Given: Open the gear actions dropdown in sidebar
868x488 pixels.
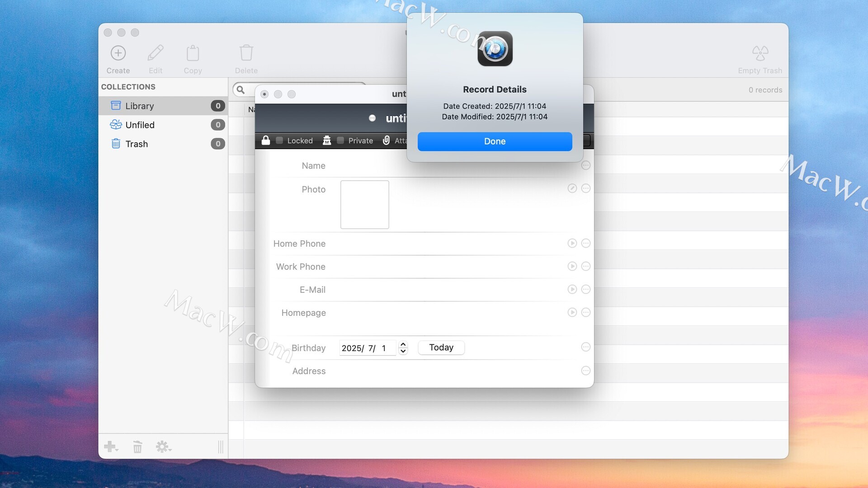Looking at the screenshot, I should coord(163,447).
